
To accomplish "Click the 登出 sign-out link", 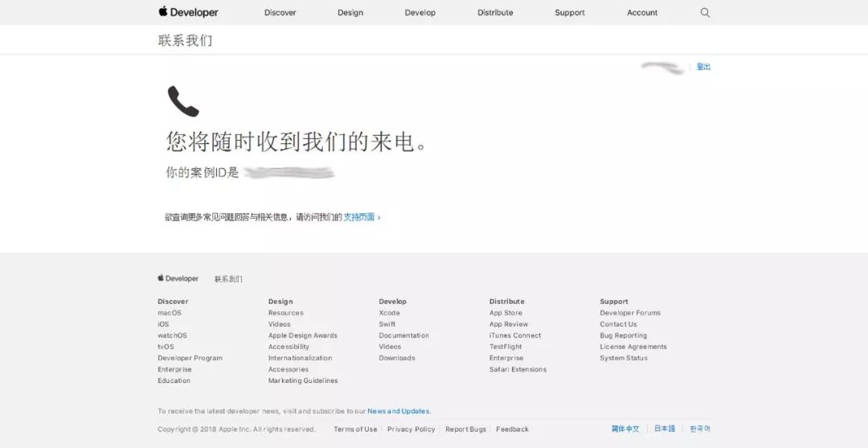I will 703,67.
